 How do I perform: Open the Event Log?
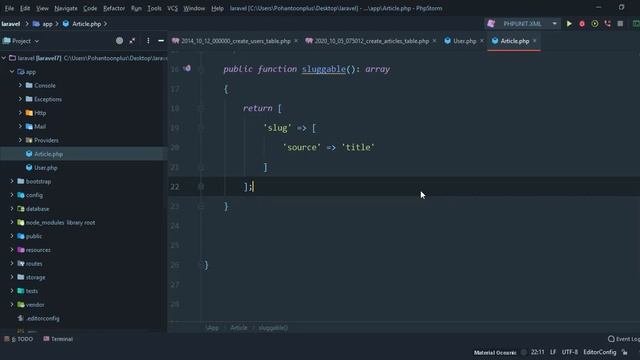623,339
